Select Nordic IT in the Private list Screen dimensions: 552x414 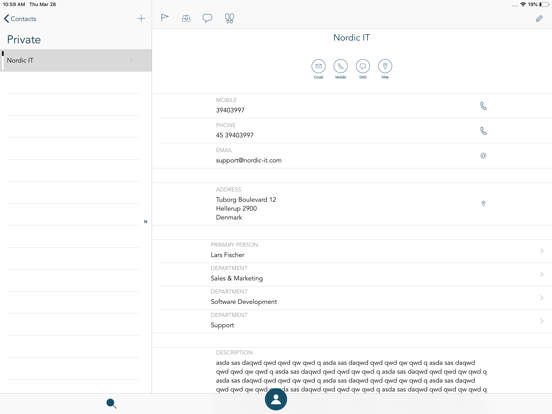pos(76,61)
